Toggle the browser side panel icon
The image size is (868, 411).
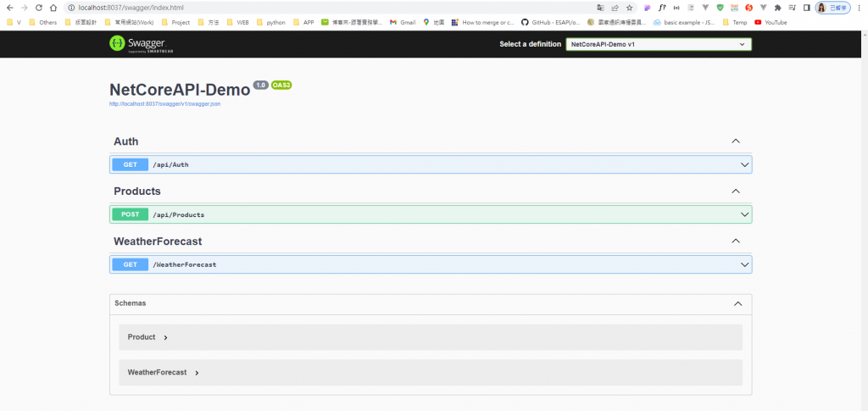(807, 8)
